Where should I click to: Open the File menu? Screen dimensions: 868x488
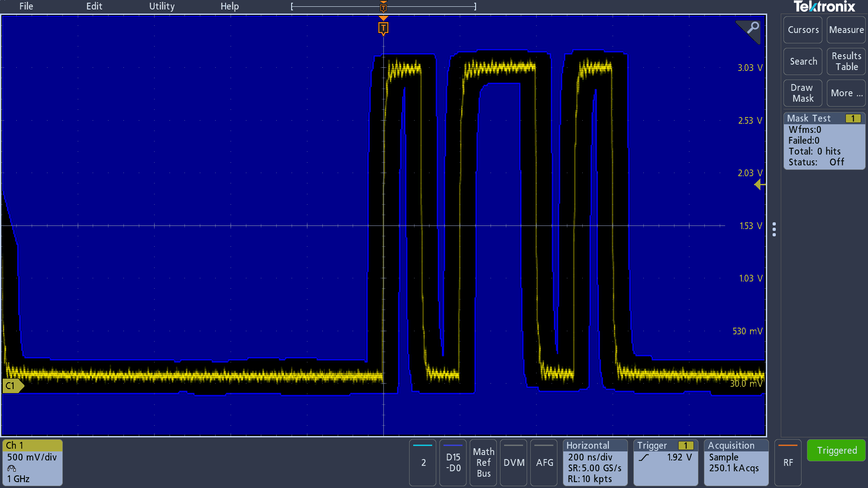[26, 6]
